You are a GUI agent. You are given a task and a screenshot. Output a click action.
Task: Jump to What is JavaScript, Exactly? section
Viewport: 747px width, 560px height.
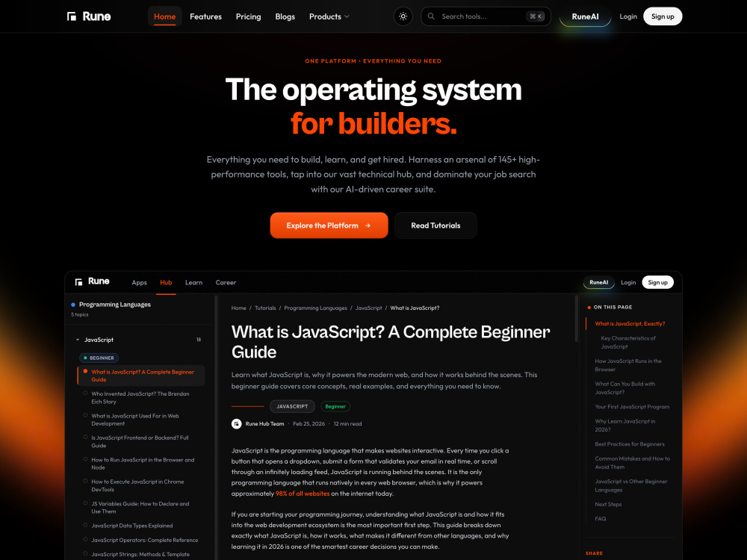(x=630, y=324)
